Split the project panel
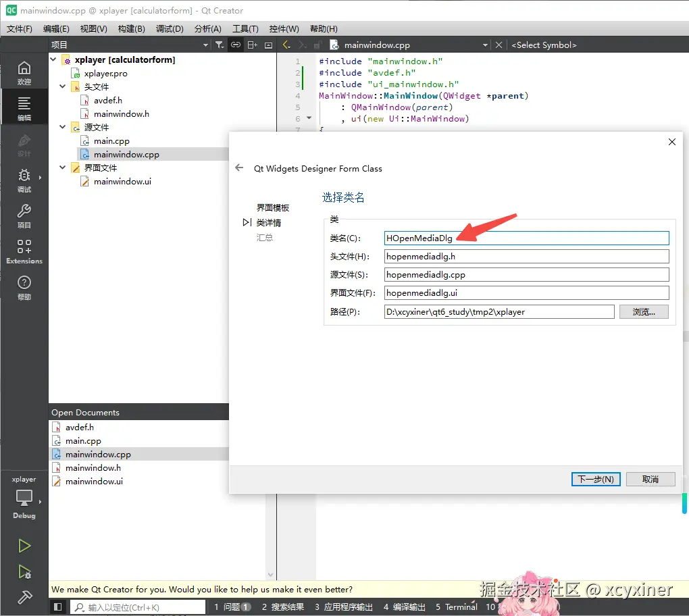The width and height of the screenshot is (689, 616). [x=252, y=45]
